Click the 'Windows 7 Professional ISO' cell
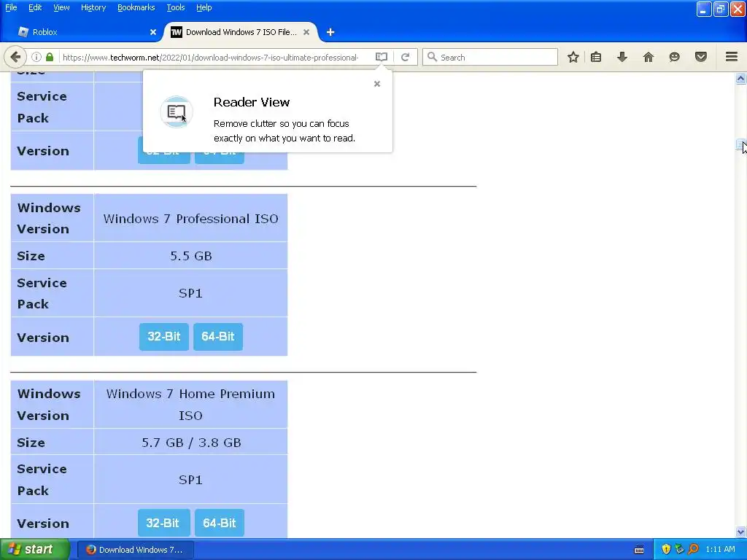 pyautogui.click(x=190, y=219)
